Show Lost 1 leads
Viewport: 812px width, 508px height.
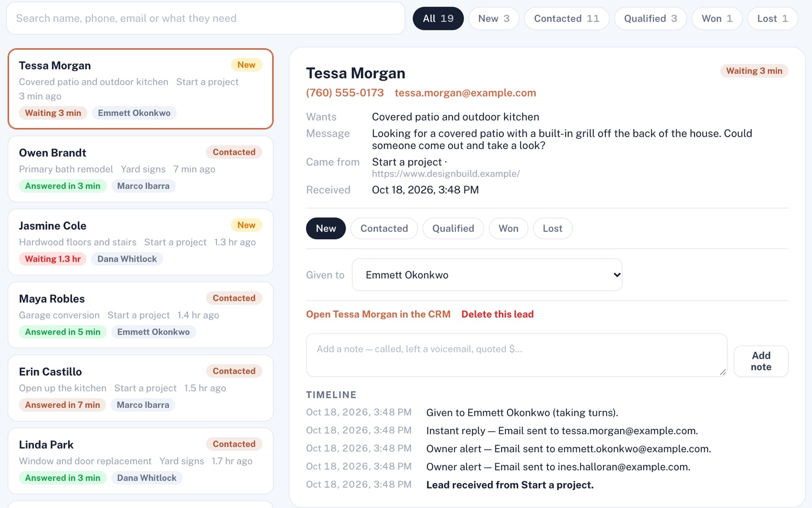pos(772,18)
